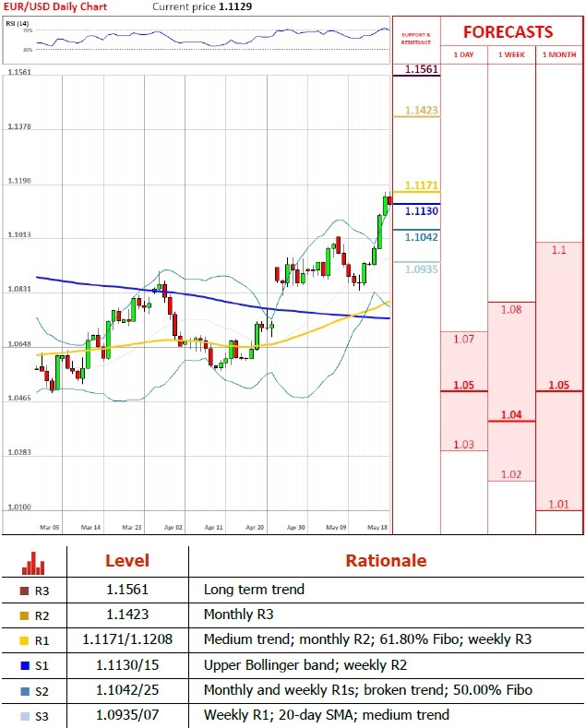This screenshot has height=728, width=586.
Task: Click the 1.1171 resistance level marker
Action: click(x=421, y=185)
